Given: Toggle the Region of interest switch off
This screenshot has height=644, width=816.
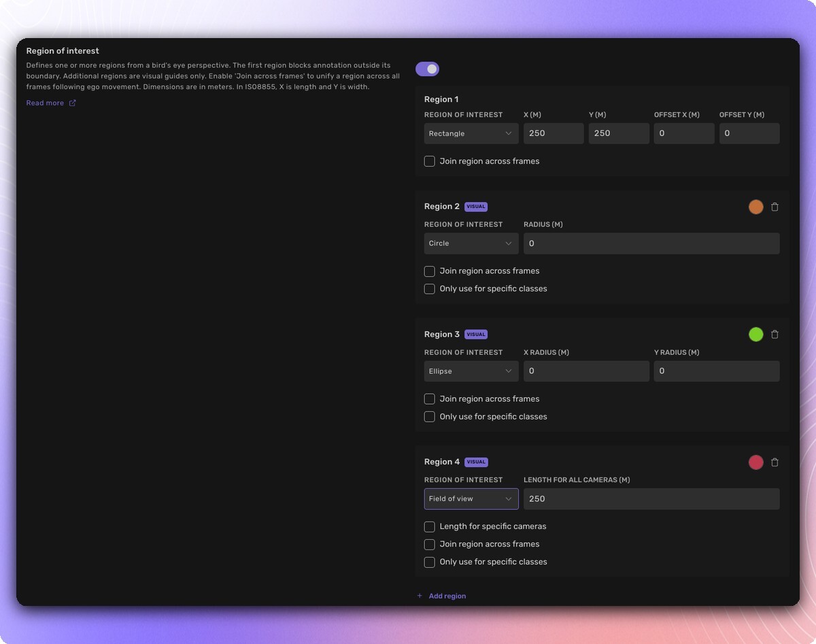Looking at the screenshot, I should pyautogui.click(x=427, y=69).
